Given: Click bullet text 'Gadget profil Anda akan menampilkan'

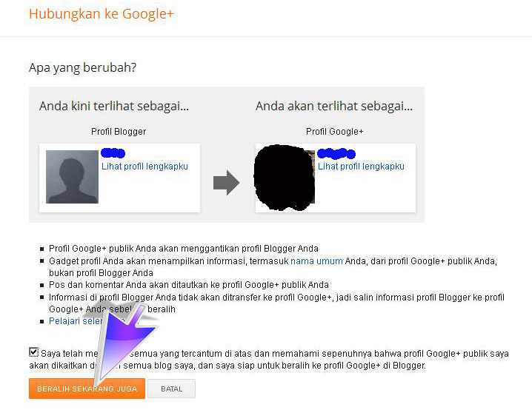Looking at the screenshot, I should click(273, 267).
